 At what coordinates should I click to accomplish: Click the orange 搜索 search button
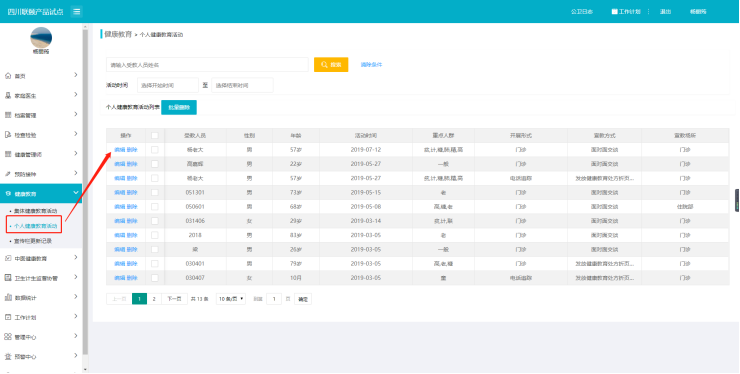331,65
